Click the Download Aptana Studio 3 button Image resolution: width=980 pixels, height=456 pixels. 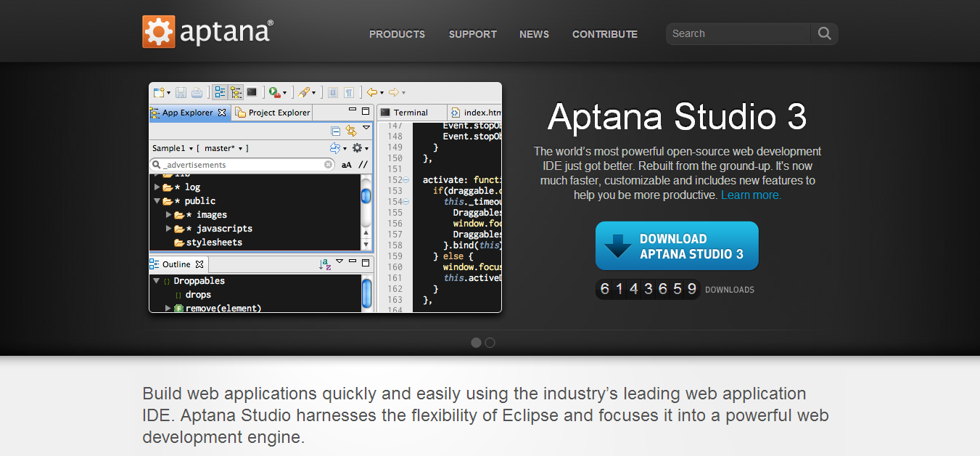(x=677, y=246)
